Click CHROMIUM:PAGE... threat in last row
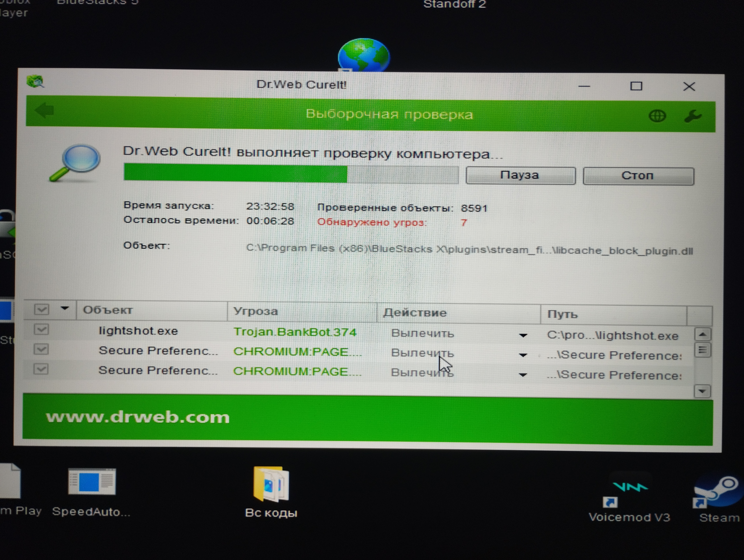This screenshot has width=744, height=560. pyautogui.click(x=297, y=372)
